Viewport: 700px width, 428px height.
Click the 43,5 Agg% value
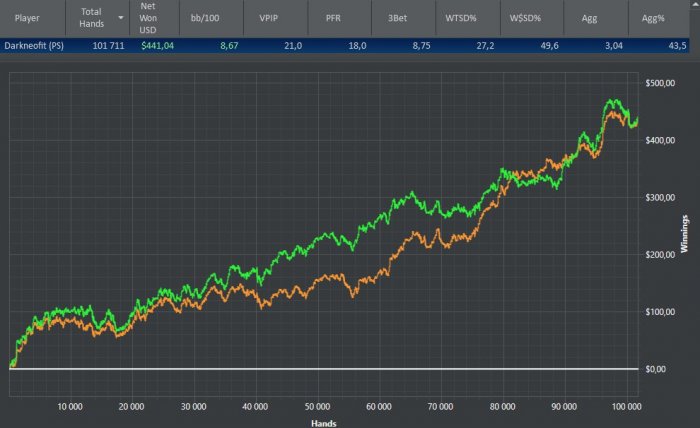[678, 46]
